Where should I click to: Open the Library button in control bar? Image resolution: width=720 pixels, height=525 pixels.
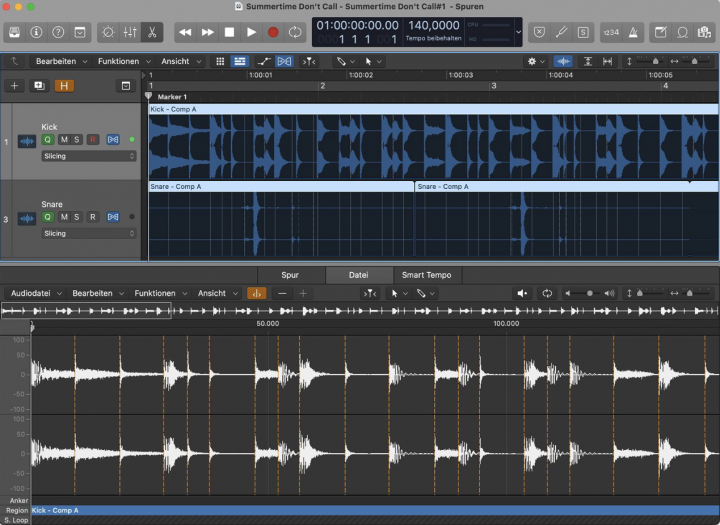[15, 32]
